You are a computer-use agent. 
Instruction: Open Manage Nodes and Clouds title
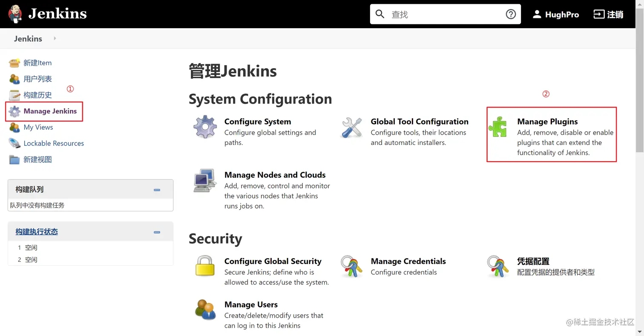pos(275,175)
